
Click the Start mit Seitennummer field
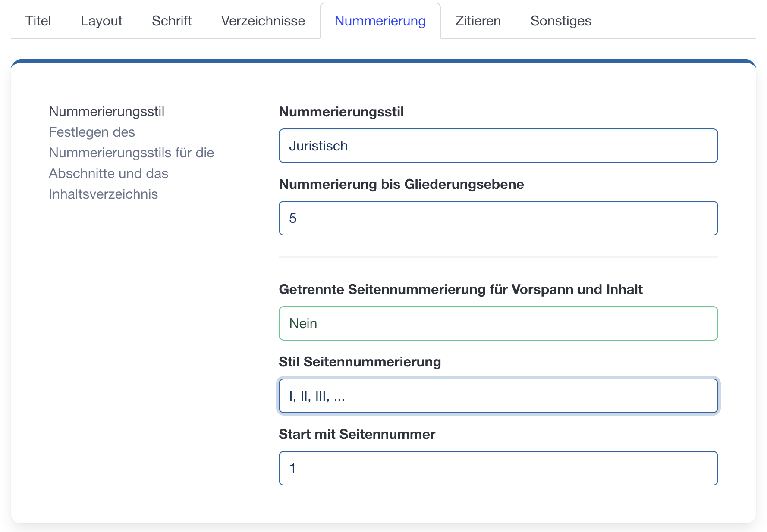[x=498, y=468]
